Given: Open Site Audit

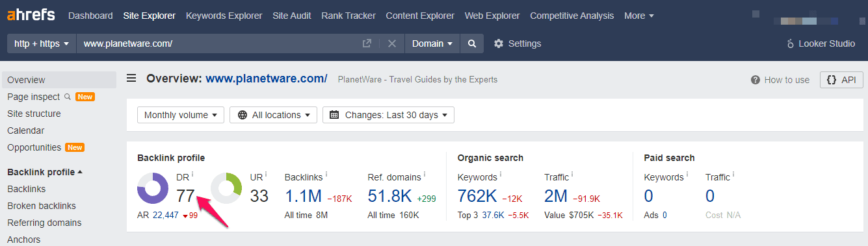Looking at the screenshot, I should [292, 16].
